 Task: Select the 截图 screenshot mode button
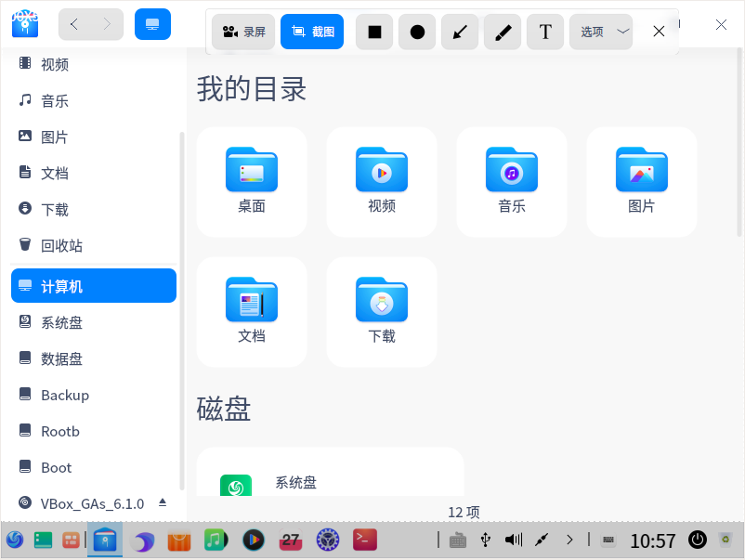(312, 32)
